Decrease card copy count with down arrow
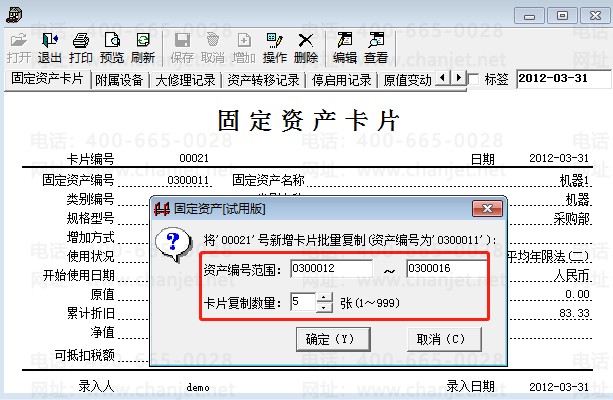This screenshot has width=613, height=400. coord(324,307)
